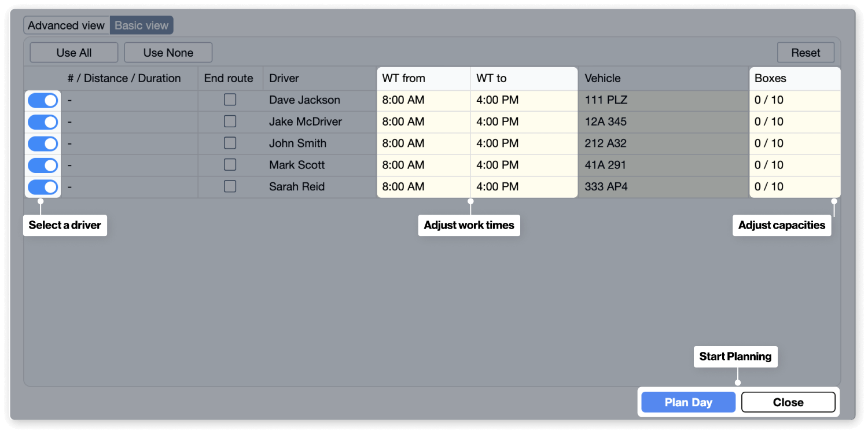Tick John Smith's End route checkbox
This screenshot has width=868, height=434.
pos(230,143)
